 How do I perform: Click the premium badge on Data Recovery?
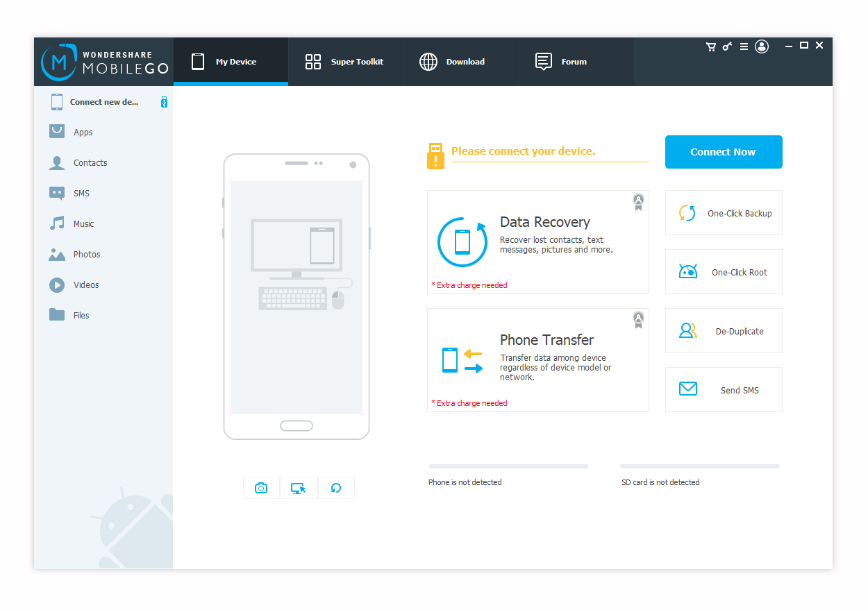pyautogui.click(x=638, y=202)
